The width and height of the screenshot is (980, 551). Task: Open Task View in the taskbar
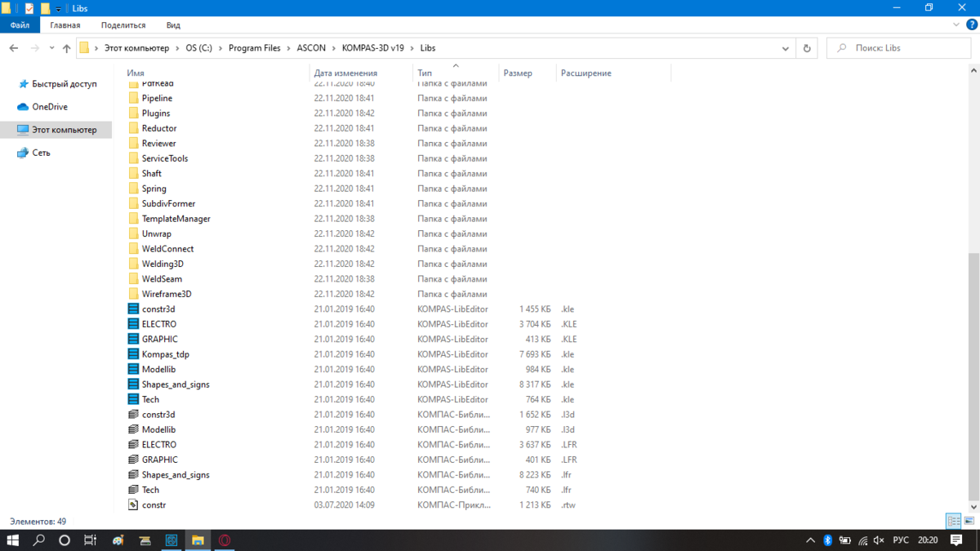click(x=91, y=540)
